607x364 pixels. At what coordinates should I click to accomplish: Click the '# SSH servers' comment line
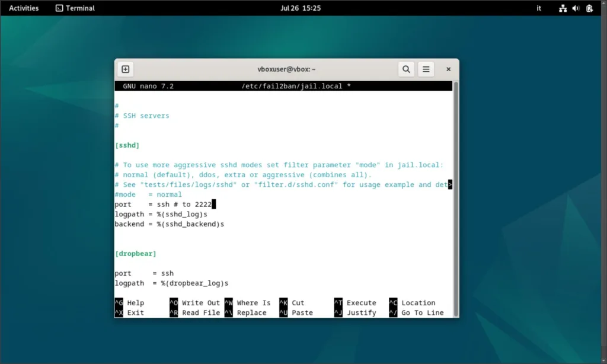[x=142, y=116]
